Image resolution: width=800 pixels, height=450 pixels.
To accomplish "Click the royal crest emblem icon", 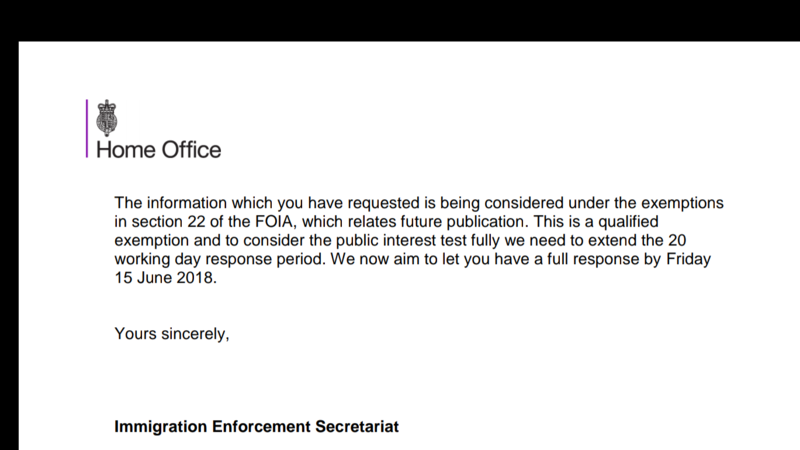I will tap(106, 118).
